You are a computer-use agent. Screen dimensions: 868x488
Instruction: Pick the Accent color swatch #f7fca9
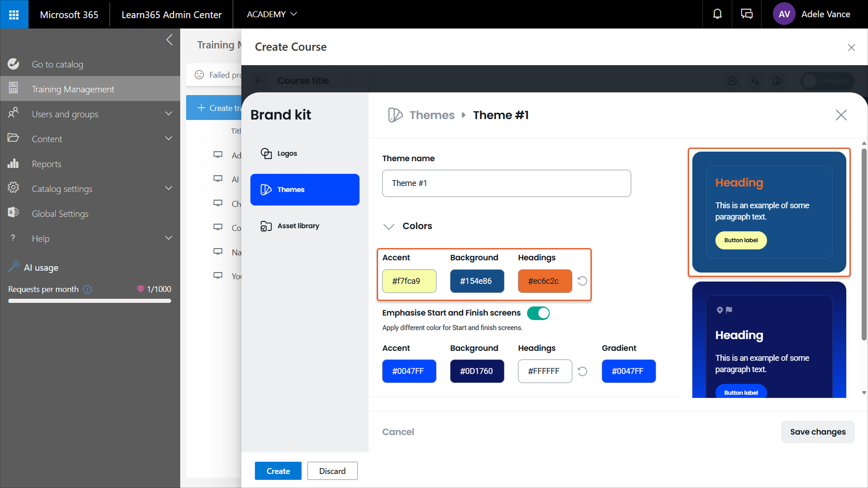[x=409, y=281]
